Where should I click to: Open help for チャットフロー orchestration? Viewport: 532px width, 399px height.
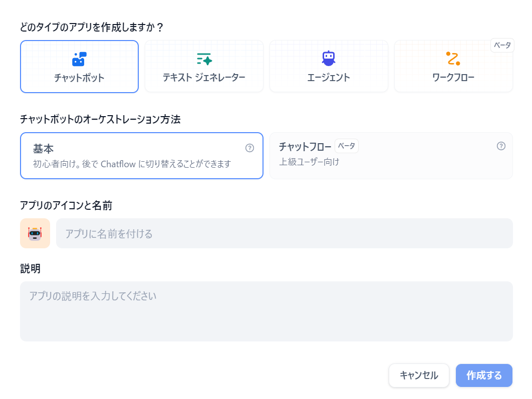click(x=500, y=146)
